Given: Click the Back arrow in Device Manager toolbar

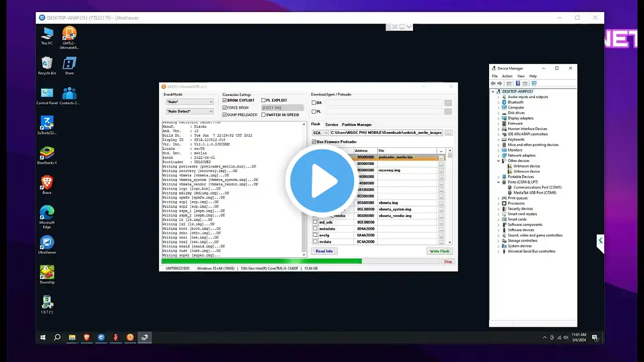Looking at the screenshot, I should click(x=494, y=83).
